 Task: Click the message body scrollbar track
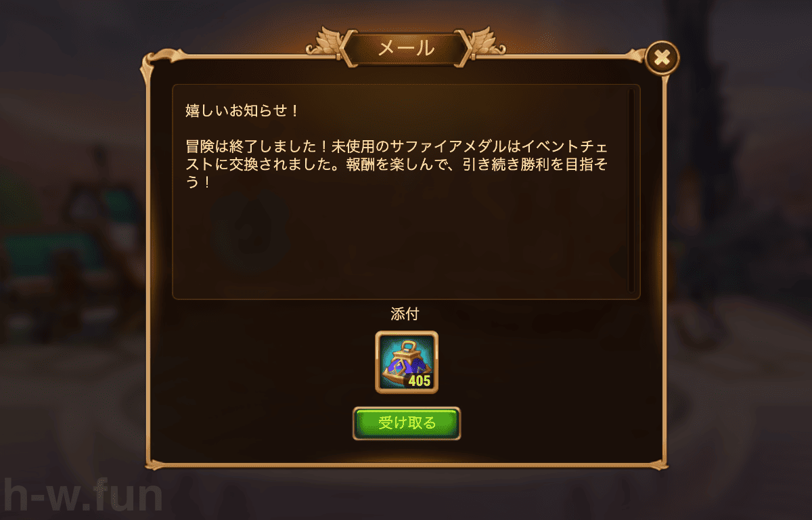631,191
